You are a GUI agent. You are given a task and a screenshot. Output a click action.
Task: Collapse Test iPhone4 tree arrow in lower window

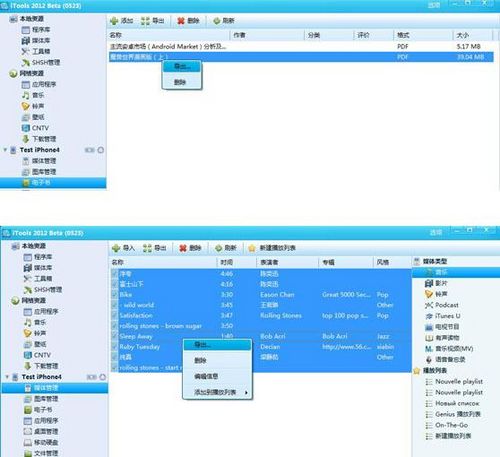click(7, 377)
